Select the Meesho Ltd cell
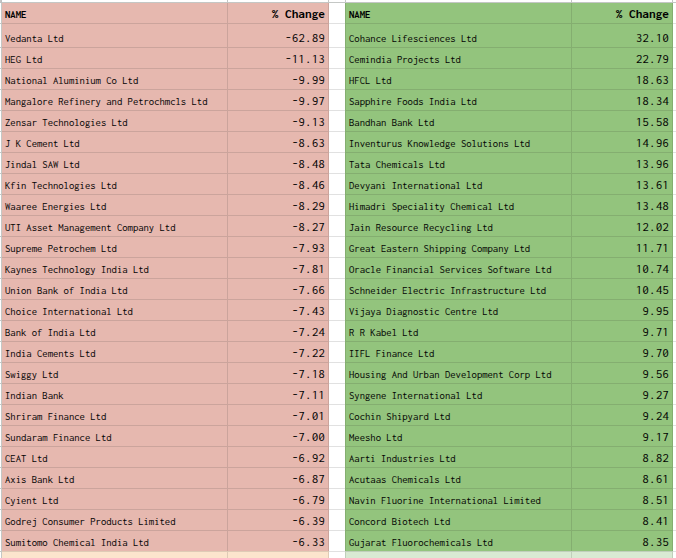This screenshot has width=676, height=558. (458, 438)
